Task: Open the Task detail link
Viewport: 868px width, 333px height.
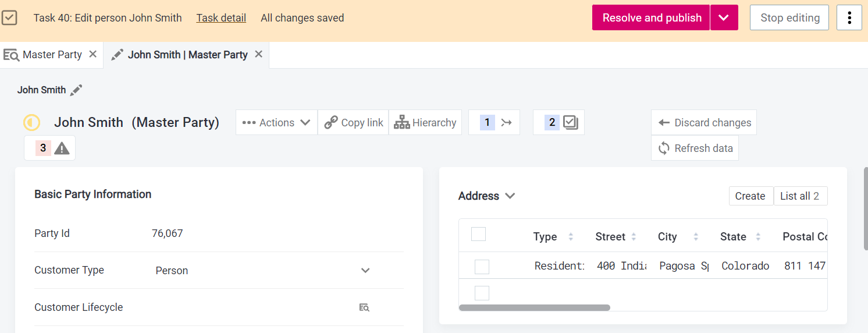Action: point(221,18)
